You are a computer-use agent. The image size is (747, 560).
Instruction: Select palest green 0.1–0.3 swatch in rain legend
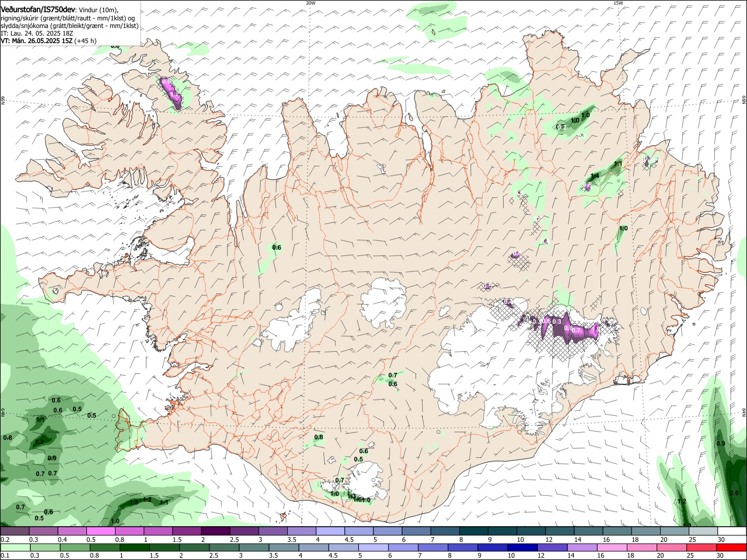coord(15,548)
